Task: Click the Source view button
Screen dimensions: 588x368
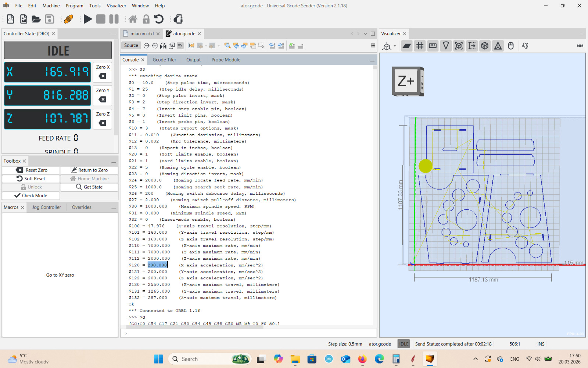Action: tap(131, 45)
